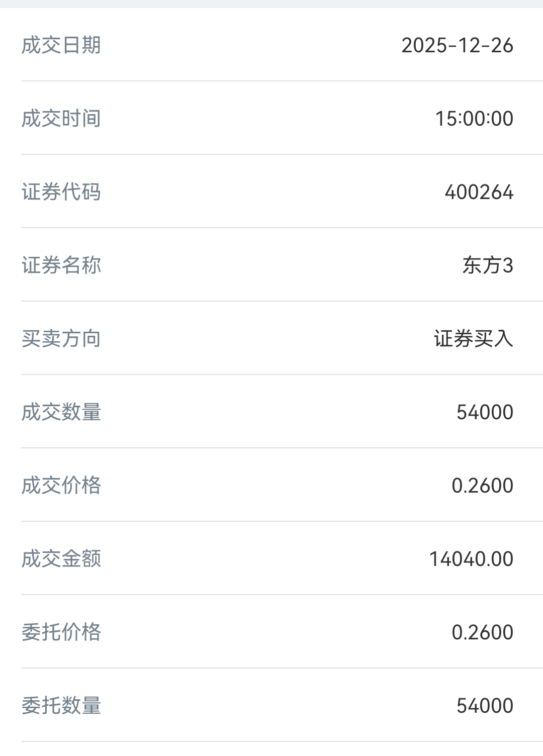
Task: Select the 成交数量 label
Action: pyautogui.click(x=61, y=412)
